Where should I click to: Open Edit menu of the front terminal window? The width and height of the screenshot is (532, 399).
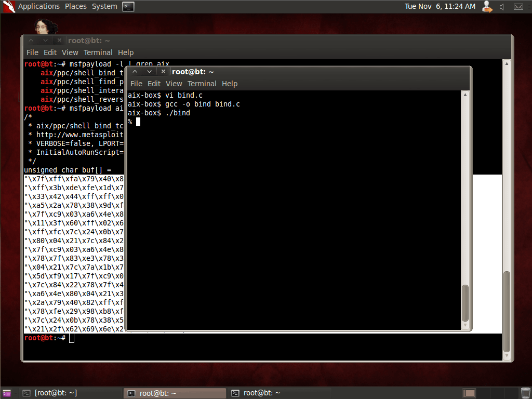coord(154,84)
